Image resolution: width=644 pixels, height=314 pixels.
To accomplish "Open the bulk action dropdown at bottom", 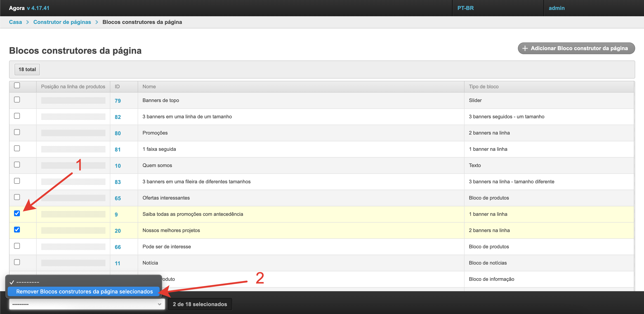I will point(87,304).
